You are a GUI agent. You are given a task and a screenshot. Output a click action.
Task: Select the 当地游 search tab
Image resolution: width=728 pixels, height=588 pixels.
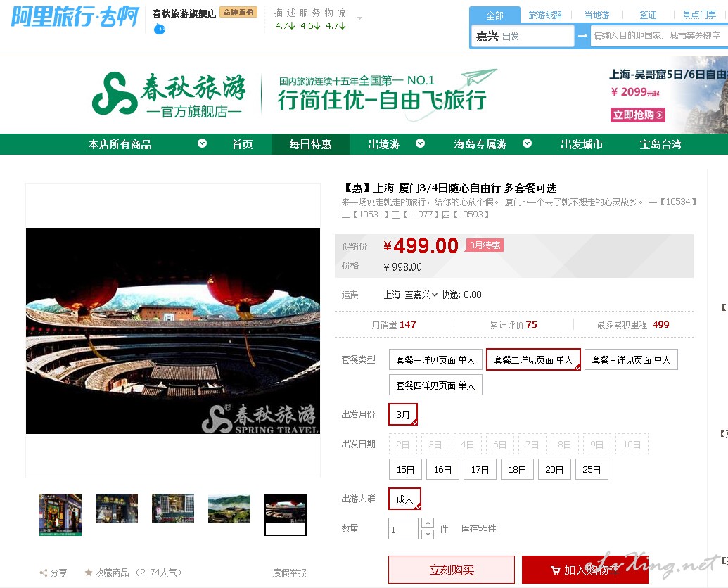pos(596,15)
